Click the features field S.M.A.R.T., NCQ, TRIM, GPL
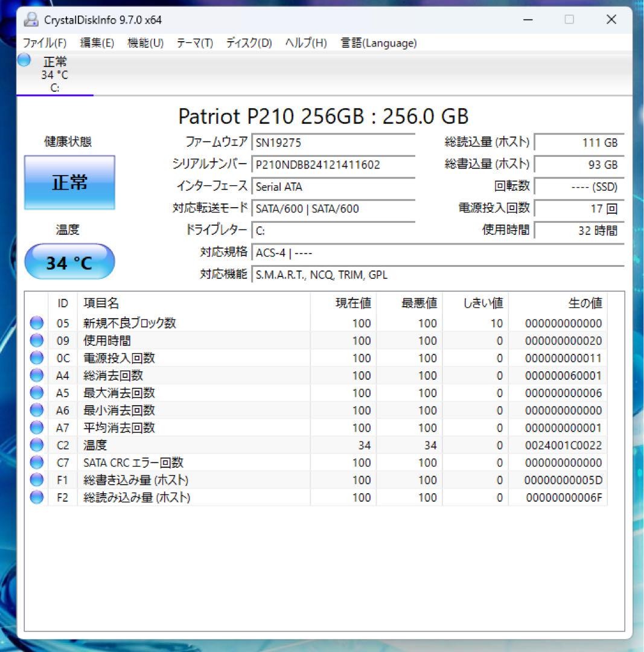Image resolution: width=644 pixels, height=652 pixels. pos(438,275)
